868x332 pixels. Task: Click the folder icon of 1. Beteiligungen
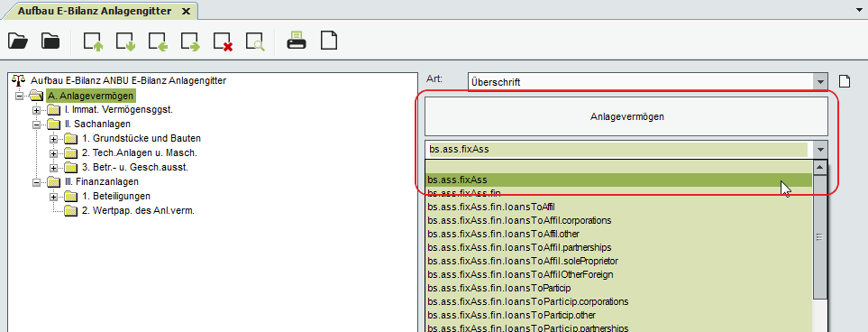[x=71, y=196]
